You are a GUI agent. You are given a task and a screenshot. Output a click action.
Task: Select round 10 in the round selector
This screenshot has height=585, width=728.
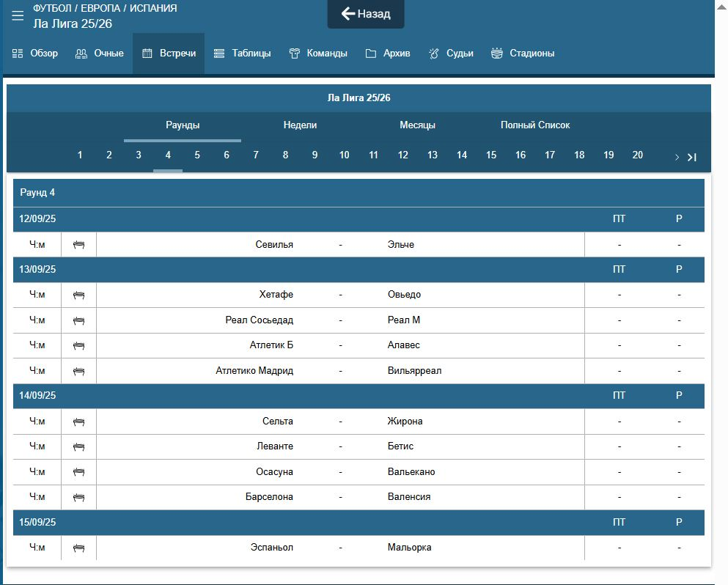[x=344, y=155]
